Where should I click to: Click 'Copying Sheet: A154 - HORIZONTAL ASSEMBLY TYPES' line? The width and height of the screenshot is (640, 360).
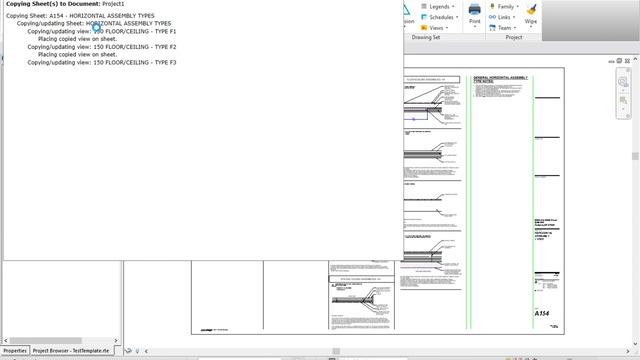tap(80, 16)
